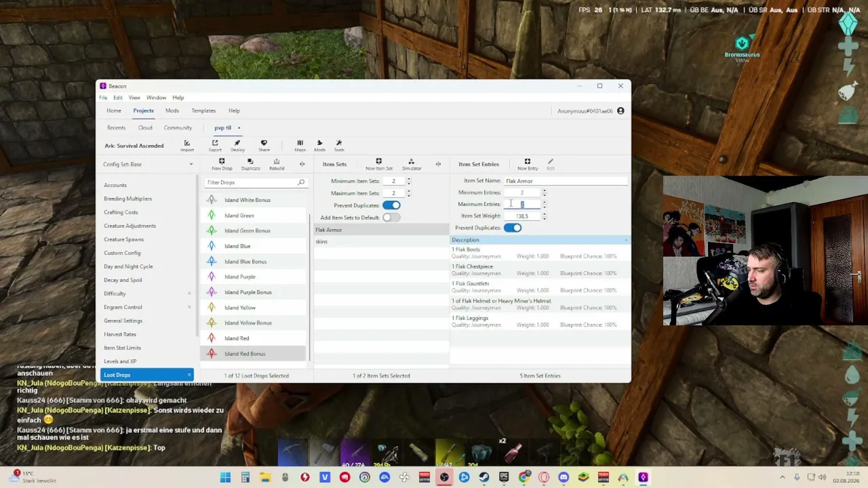Click the resize handle icon beside Rebuild
This screenshot has height=488, width=868.
[302, 164]
